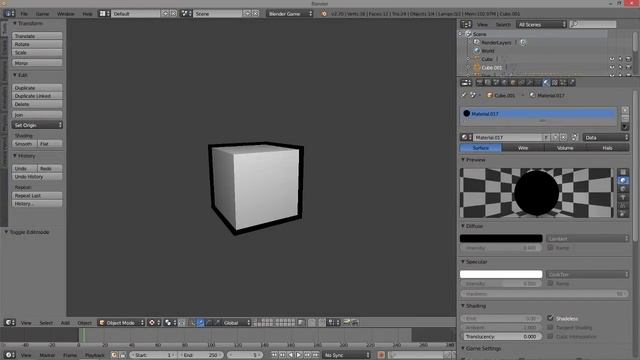Click the Delete button in the Edit panel
The width and height of the screenshot is (640, 360).
[x=37, y=104]
